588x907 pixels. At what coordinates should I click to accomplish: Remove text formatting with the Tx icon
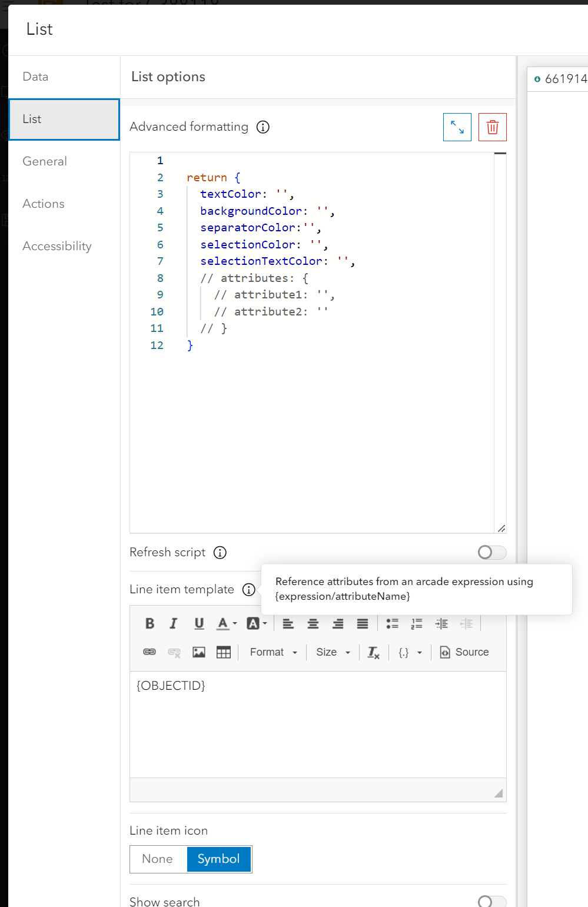tap(373, 652)
